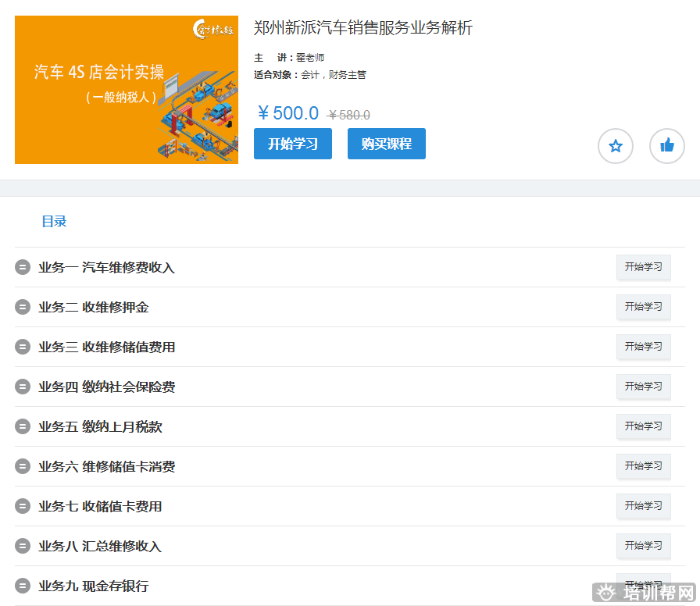Open lesson title 业务四 缴纳社会保险费
The width and height of the screenshot is (700, 606).
pyautogui.click(x=107, y=387)
